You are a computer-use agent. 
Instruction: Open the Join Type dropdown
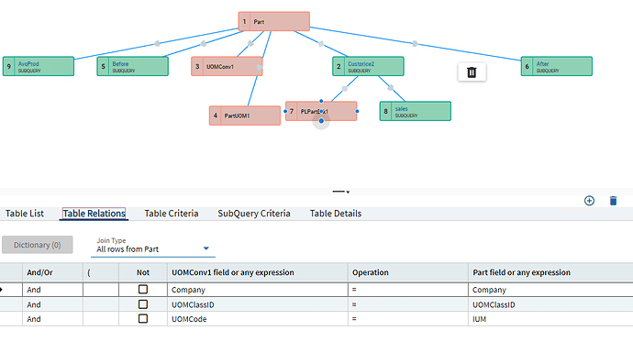[153, 249]
